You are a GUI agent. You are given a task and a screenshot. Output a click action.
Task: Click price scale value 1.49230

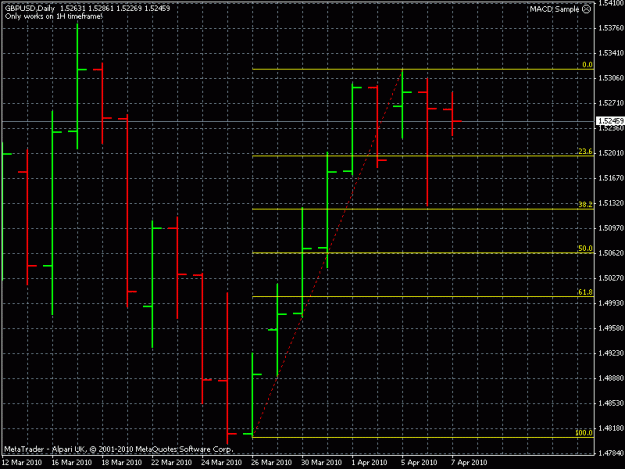tap(611, 353)
